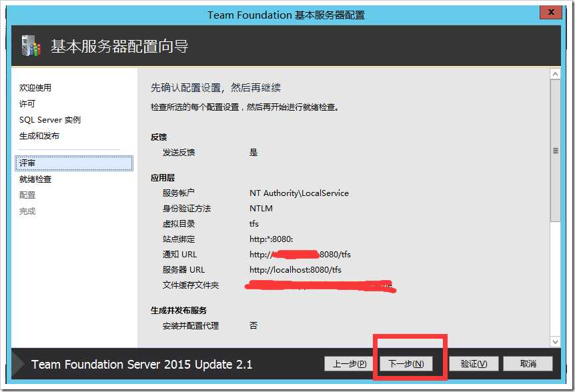Viewport: 575px width, 392px height.
Task: Click the 先确认配置设置 heading
Action: click(215, 87)
